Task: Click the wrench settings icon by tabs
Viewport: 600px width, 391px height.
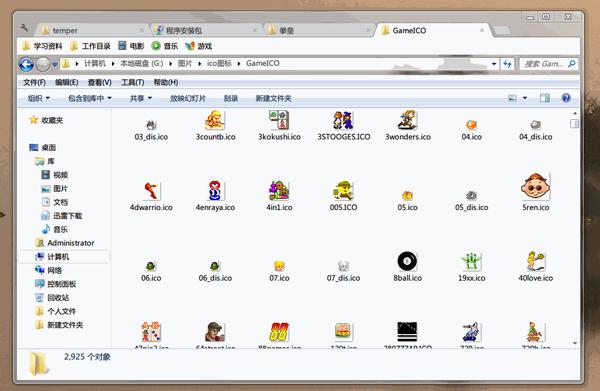Action: (24, 28)
